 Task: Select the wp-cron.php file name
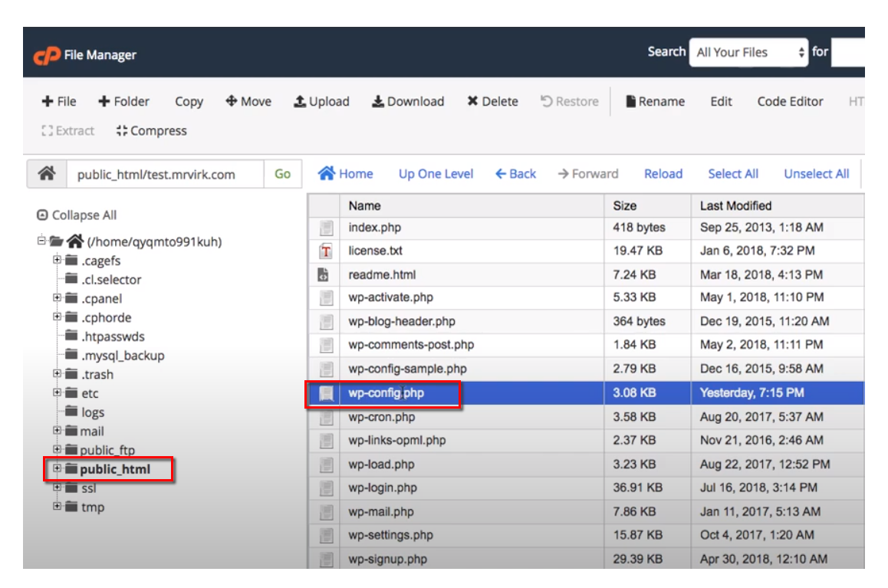pyautogui.click(x=382, y=417)
